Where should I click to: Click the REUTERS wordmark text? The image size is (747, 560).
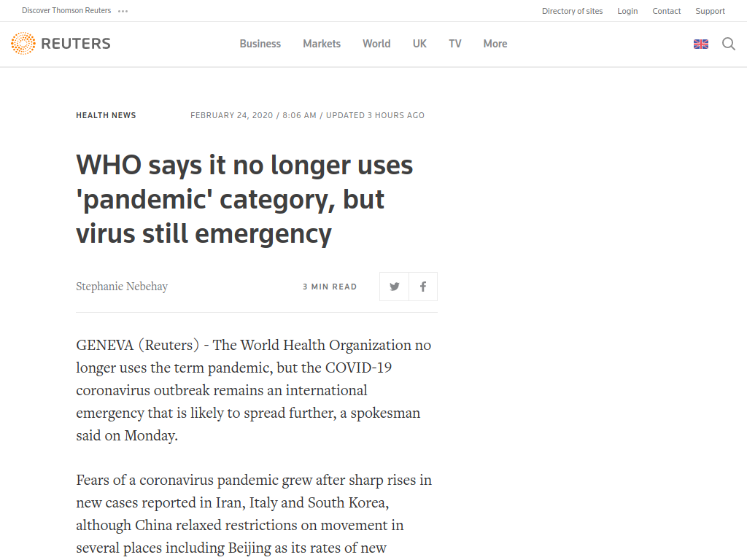[76, 44]
